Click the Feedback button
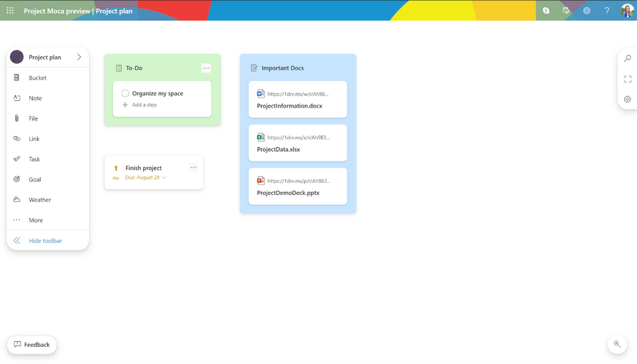The height and width of the screenshot is (364, 637). tap(32, 344)
